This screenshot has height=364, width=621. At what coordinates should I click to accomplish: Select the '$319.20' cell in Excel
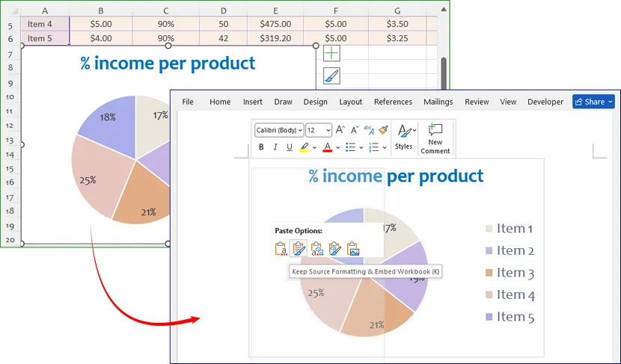(x=275, y=38)
